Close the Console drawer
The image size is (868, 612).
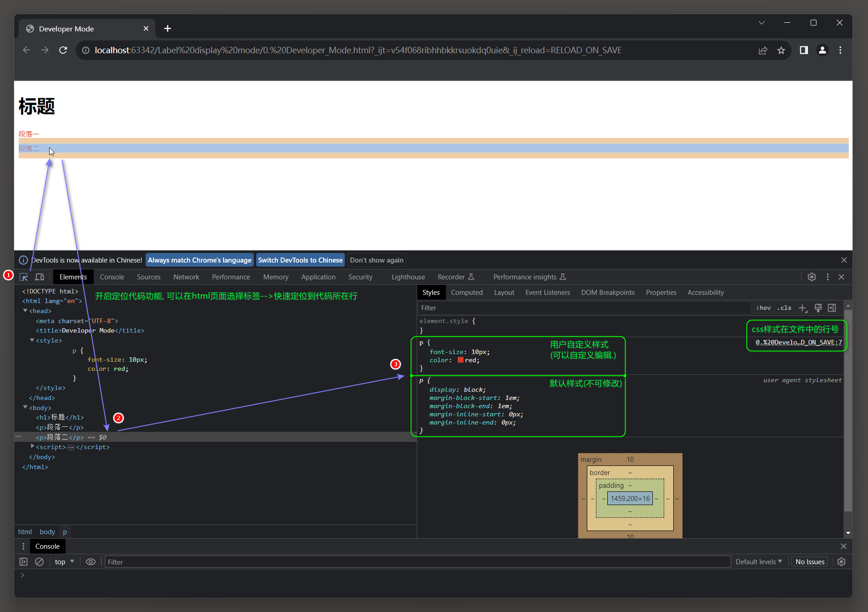(x=843, y=546)
